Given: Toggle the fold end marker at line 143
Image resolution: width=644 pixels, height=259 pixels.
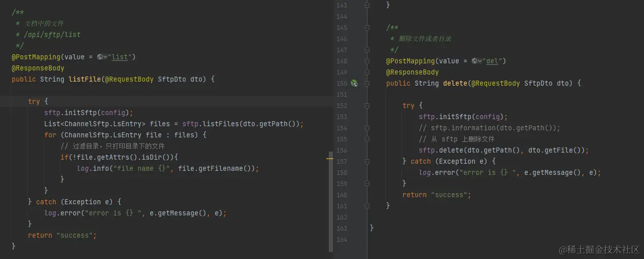Looking at the screenshot, I should [367, 5].
